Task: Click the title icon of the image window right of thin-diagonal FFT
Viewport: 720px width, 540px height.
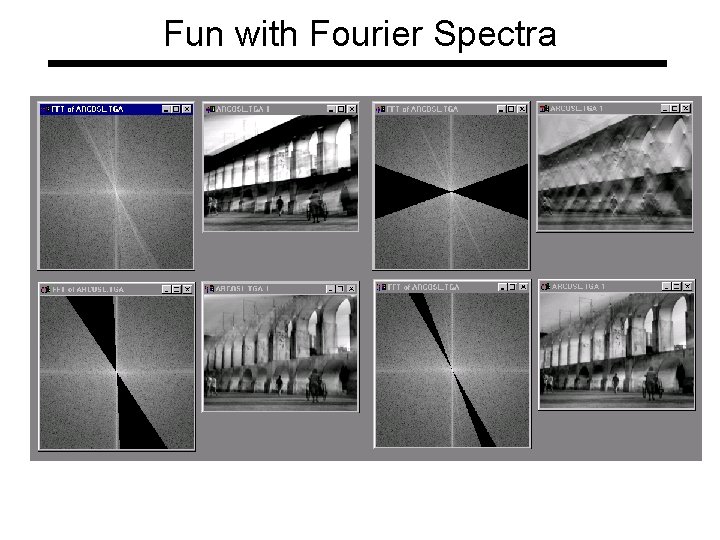Action: coord(546,287)
